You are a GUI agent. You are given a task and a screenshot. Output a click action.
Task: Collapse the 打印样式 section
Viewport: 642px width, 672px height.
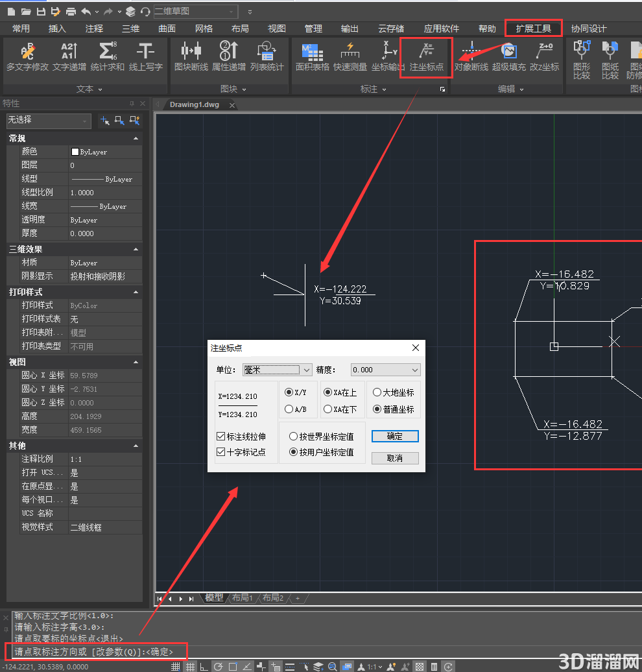click(x=136, y=293)
